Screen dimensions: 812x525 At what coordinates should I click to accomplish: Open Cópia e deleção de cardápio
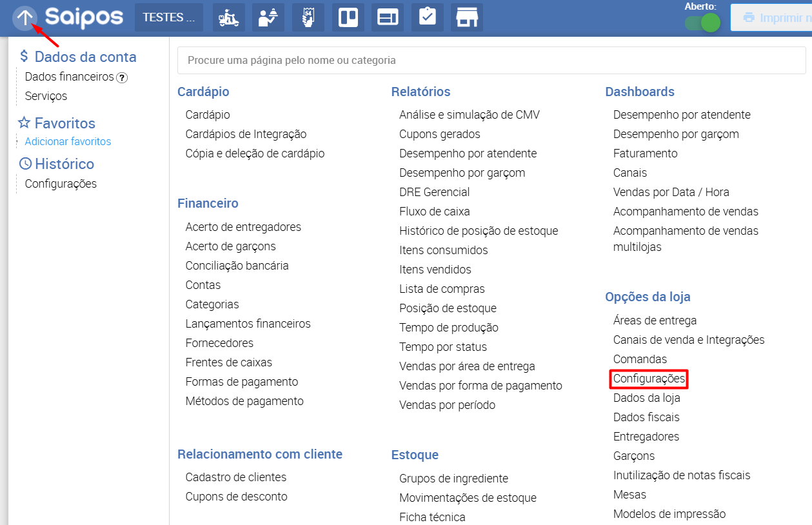[x=255, y=154]
